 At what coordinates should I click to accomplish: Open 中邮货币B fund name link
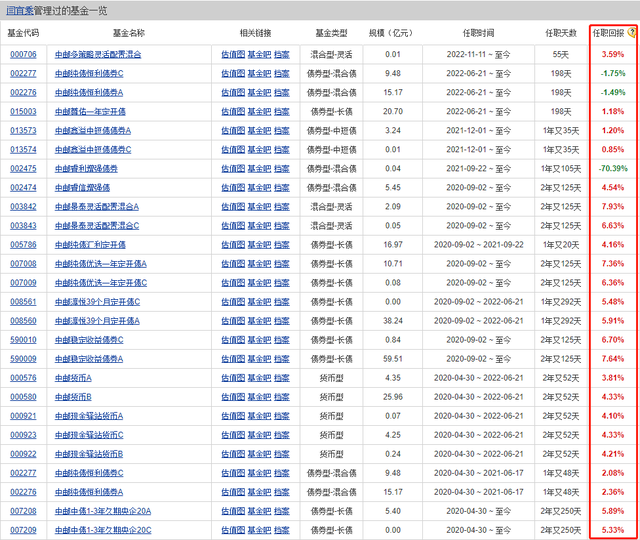[73, 397]
